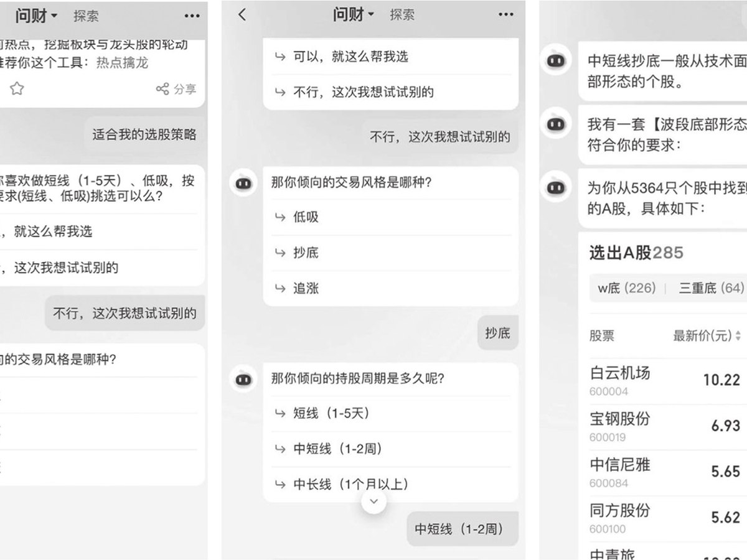Tap the back arrow in the middle screen
Viewport: 747px width, 560px height.
pos(242,15)
